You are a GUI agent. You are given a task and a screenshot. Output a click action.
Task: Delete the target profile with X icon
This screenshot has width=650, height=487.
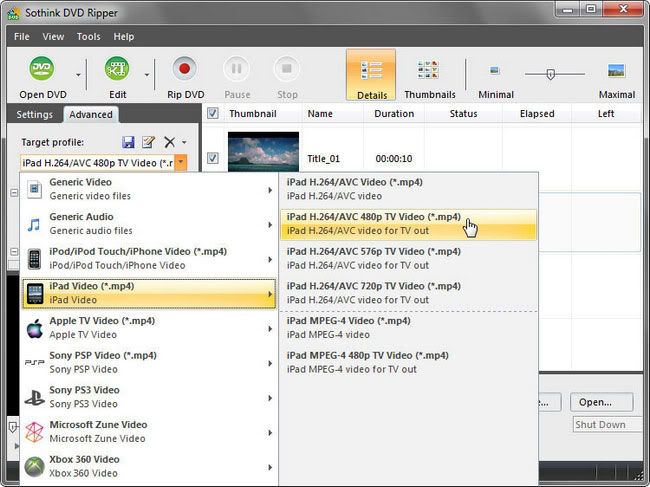pos(169,143)
